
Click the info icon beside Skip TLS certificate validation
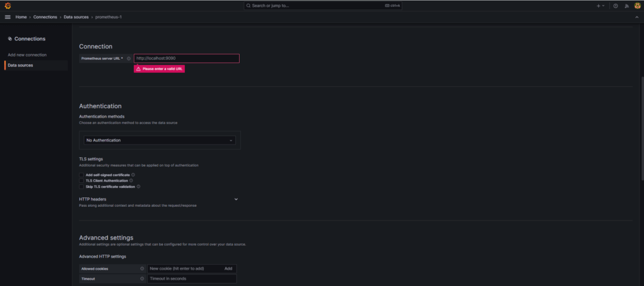point(138,186)
